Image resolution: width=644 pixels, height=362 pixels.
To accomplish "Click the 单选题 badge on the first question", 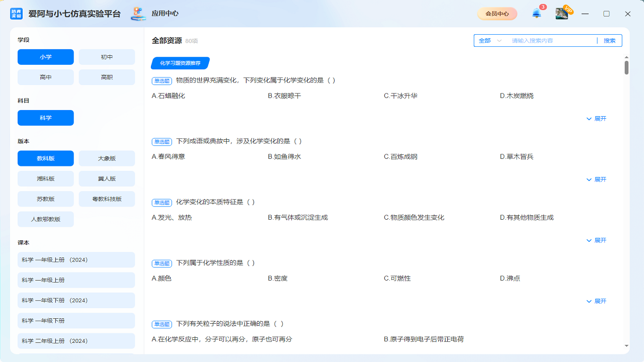I will click(x=161, y=80).
